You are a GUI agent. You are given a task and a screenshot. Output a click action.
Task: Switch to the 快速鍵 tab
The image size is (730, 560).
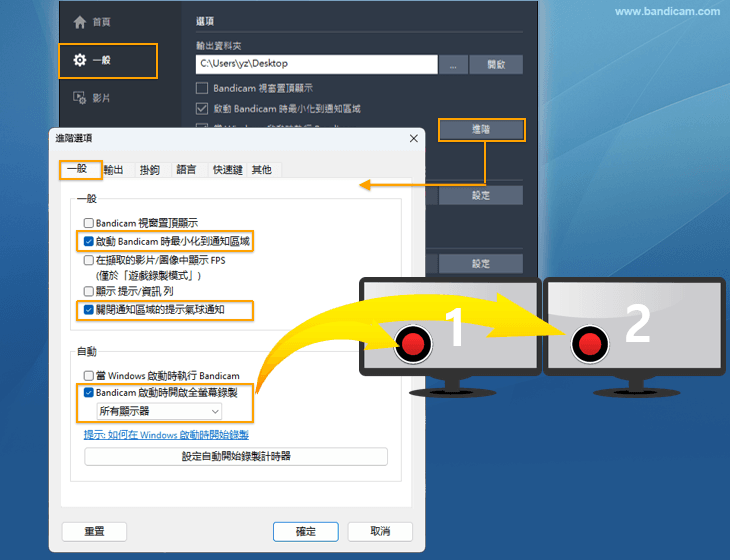[x=228, y=170]
